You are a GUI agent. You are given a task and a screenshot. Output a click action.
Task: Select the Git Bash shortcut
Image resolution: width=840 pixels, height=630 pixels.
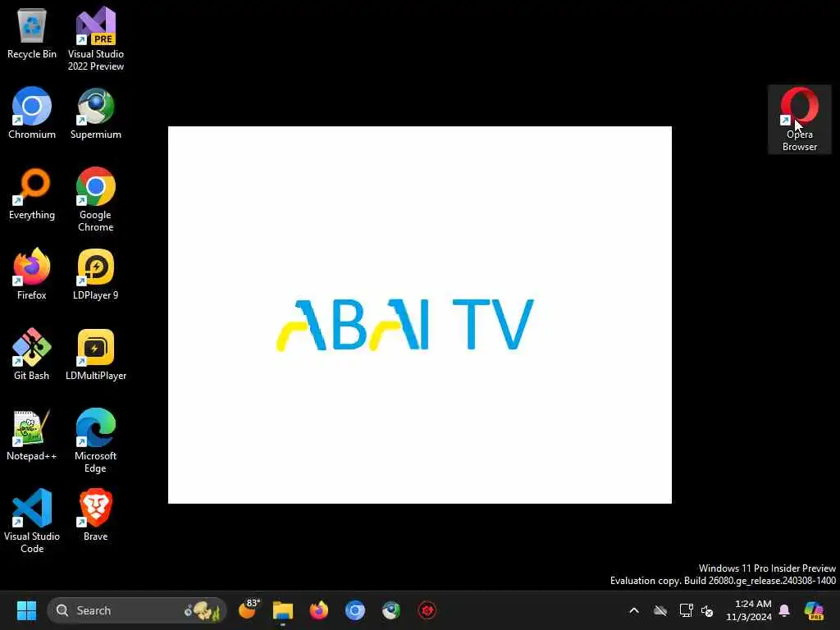pos(32,354)
